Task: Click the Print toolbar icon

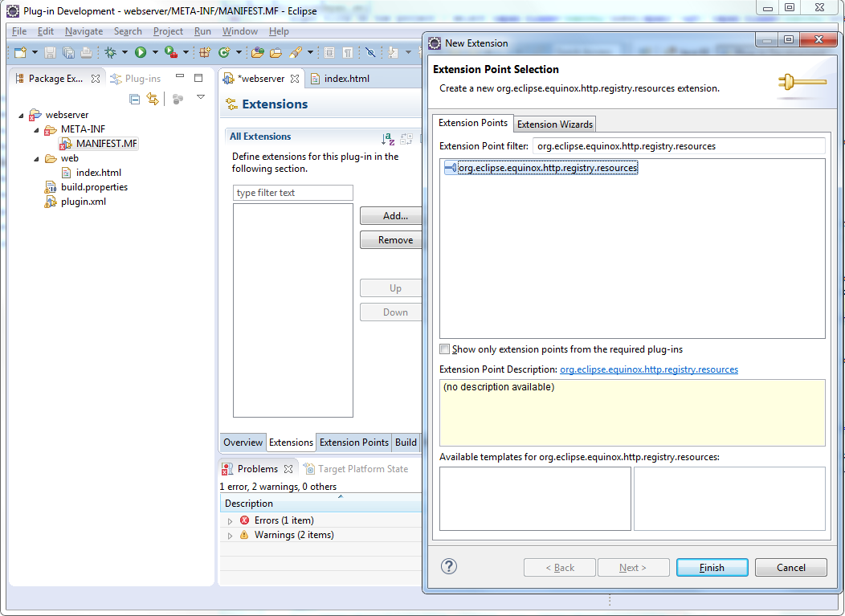Action: pyautogui.click(x=86, y=52)
